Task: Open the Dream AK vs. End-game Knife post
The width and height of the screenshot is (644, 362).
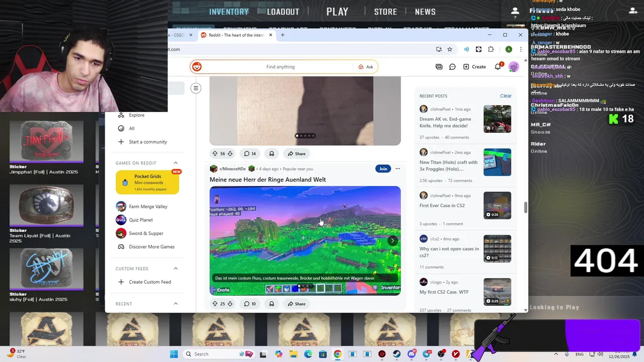Action: (x=445, y=122)
